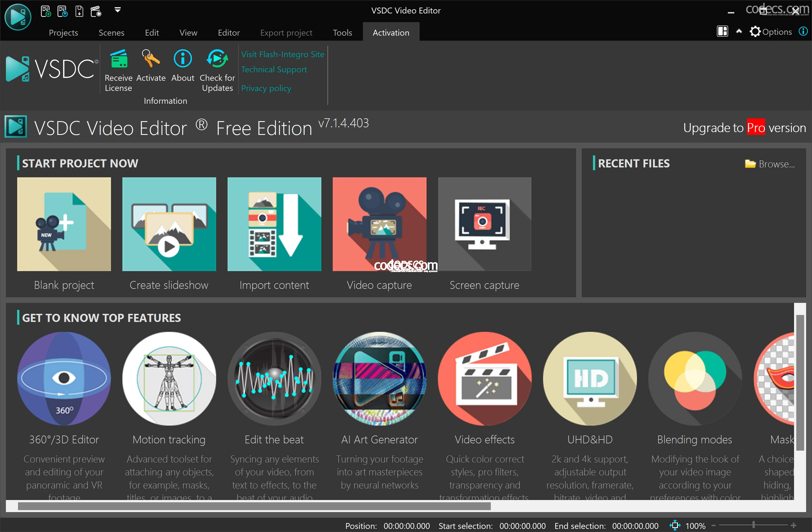The height and width of the screenshot is (532, 812).
Task: Open the VSDC round application menu button
Action: [x=18, y=17]
